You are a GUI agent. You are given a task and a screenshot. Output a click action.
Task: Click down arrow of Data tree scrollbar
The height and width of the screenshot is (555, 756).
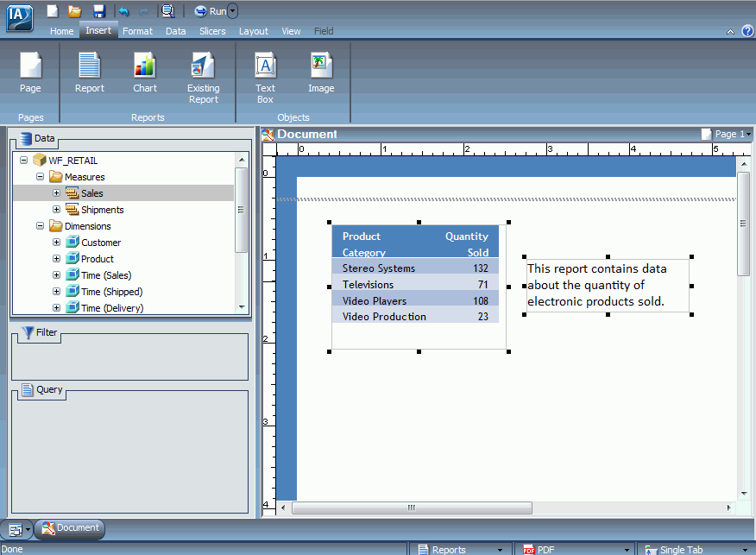[x=242, y=307]
